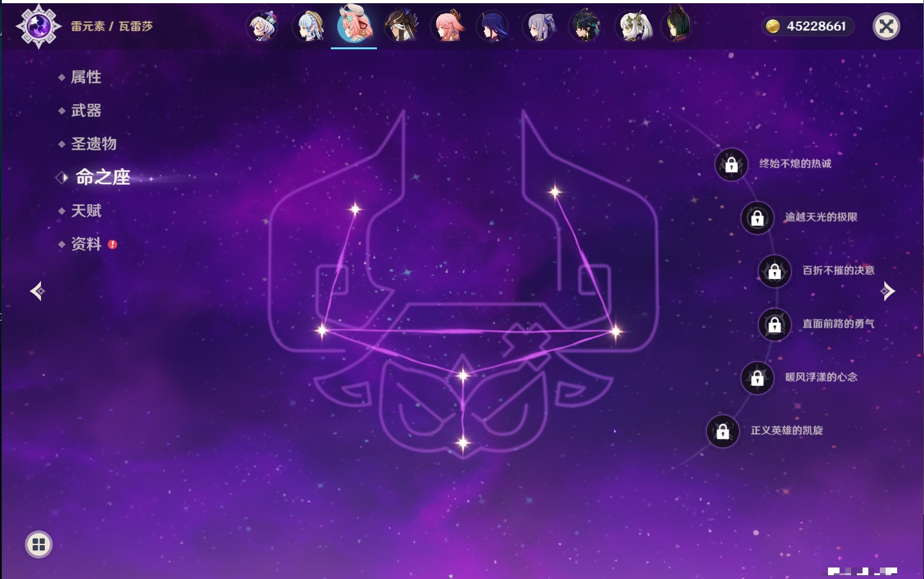Pick Nahida's white-haired avatar
The width and height of the screenshot is (924, 579).
click(x=633, y=27)
